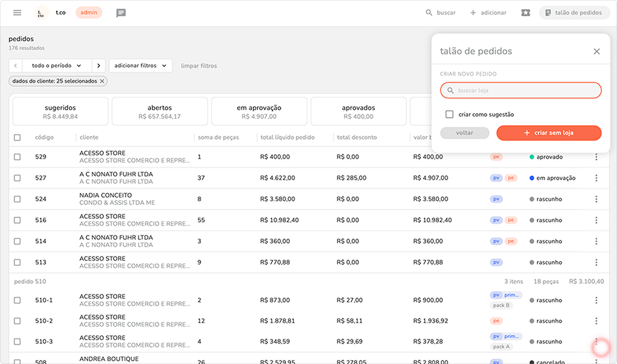
Task: Click the search magnifier icon for buscar
Action: coord(429,13)
